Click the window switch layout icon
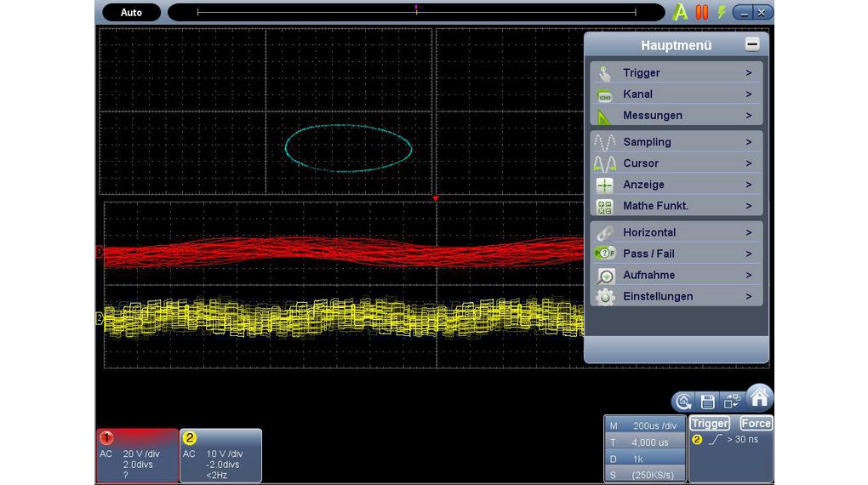This screenshot has width=868, height=485. (731, 402)
